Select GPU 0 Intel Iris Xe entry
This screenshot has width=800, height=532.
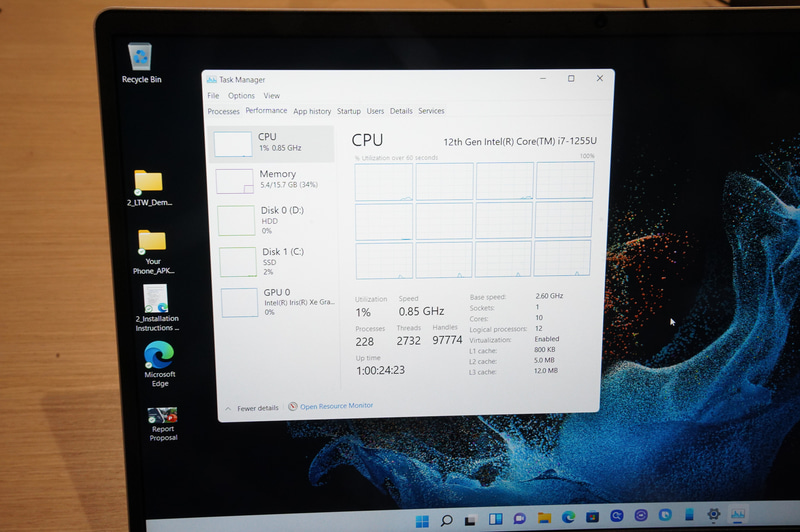click(279, 302)
